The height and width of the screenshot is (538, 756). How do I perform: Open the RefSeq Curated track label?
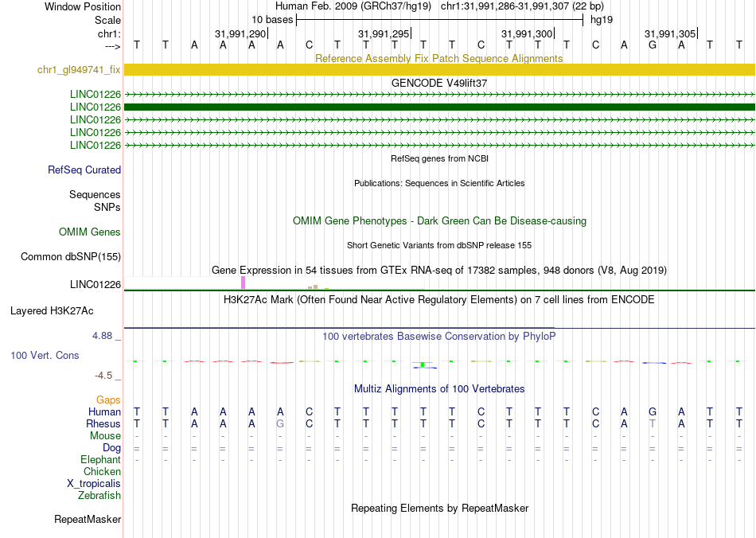[84, 170]
